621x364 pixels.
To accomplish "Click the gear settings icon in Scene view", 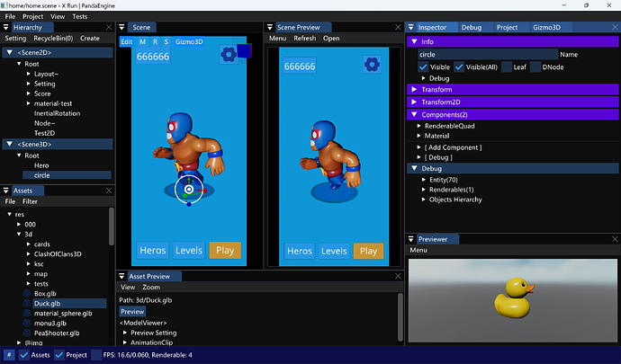I will click(x=229, y=55).
